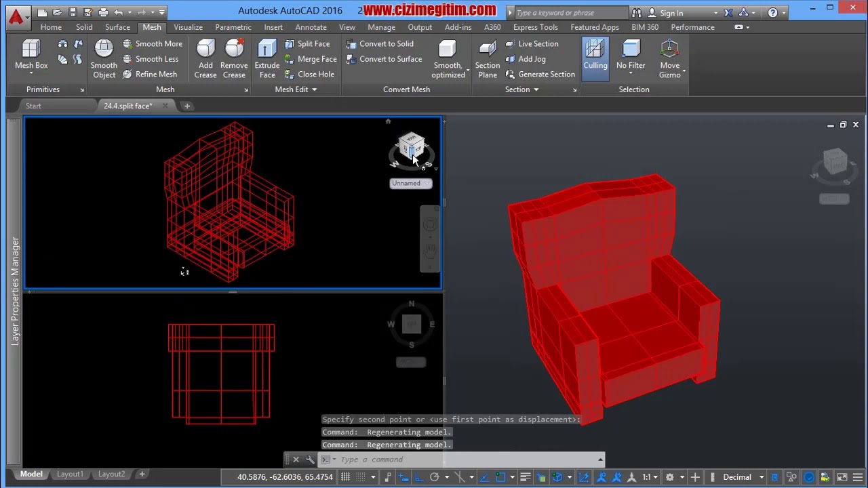Pick the Split Face tool
This screenshot has width=868, height=488.
pos(307,43)
